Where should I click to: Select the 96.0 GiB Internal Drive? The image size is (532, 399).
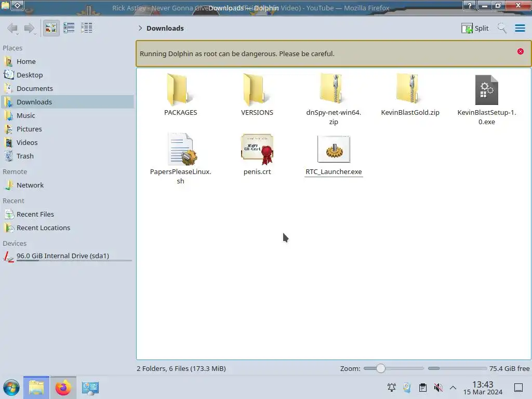pyautogui.click(x=67, y=256)
